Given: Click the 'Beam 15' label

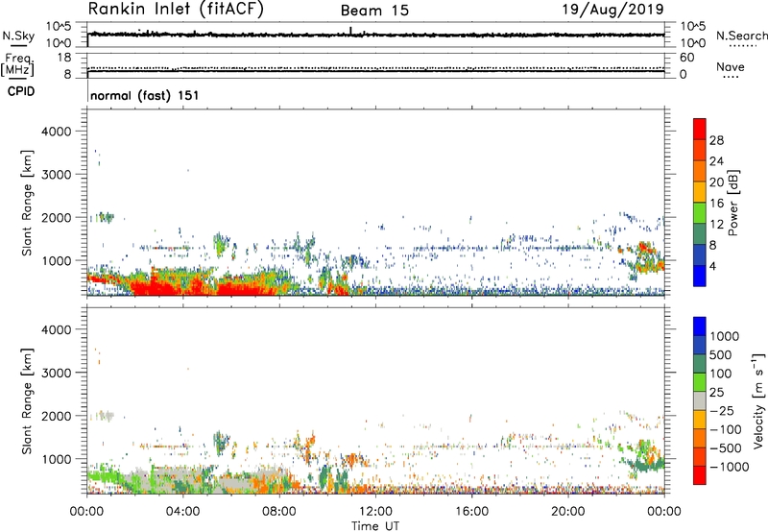Looking at the screenshot, I should [374, 11].
